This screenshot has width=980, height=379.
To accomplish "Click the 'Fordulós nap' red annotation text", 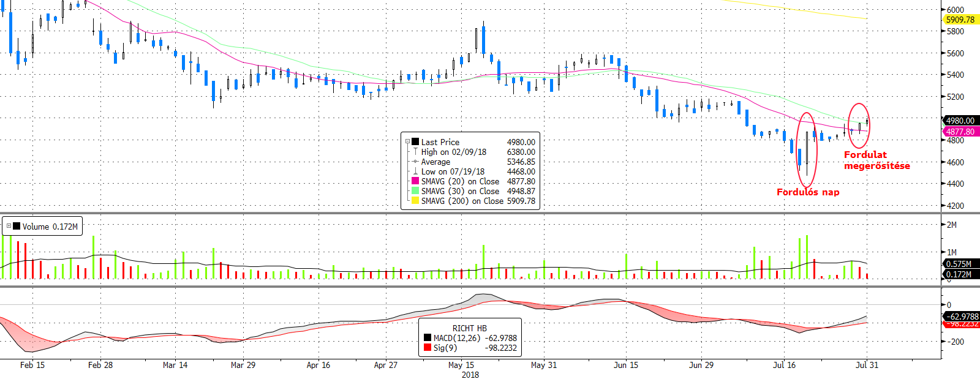I will click(x=808, y=192).
